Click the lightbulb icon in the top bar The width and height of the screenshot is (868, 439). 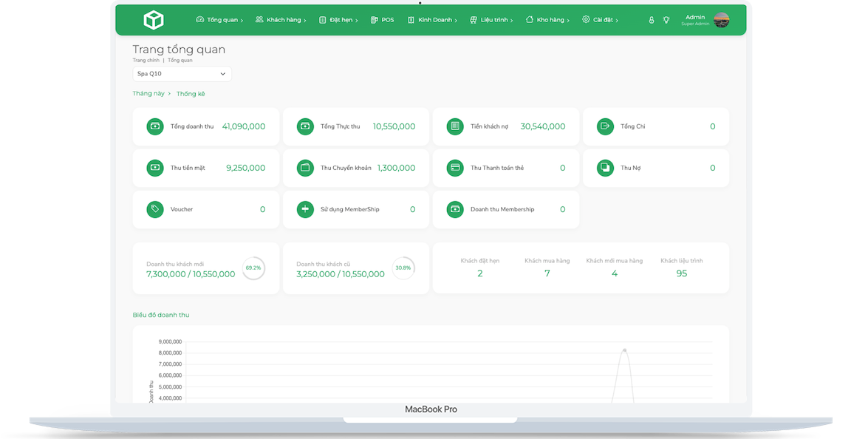[x=666, y=20]
